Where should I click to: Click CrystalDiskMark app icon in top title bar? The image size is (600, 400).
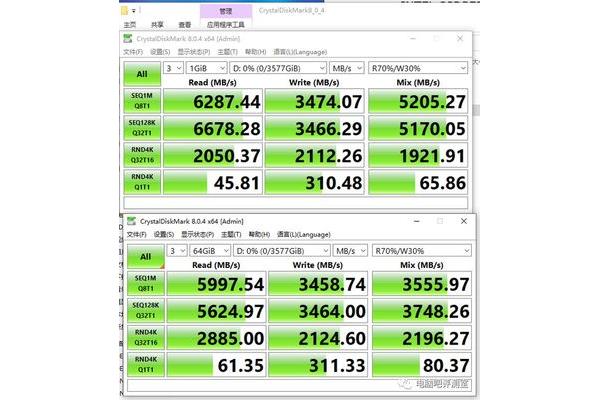[x=128, y=38]
